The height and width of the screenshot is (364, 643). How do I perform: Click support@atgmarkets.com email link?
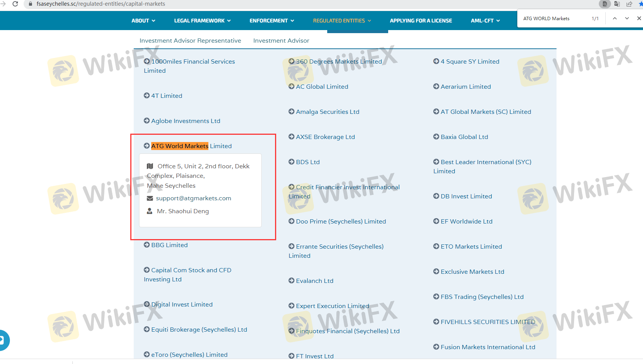tap(194, 198)
